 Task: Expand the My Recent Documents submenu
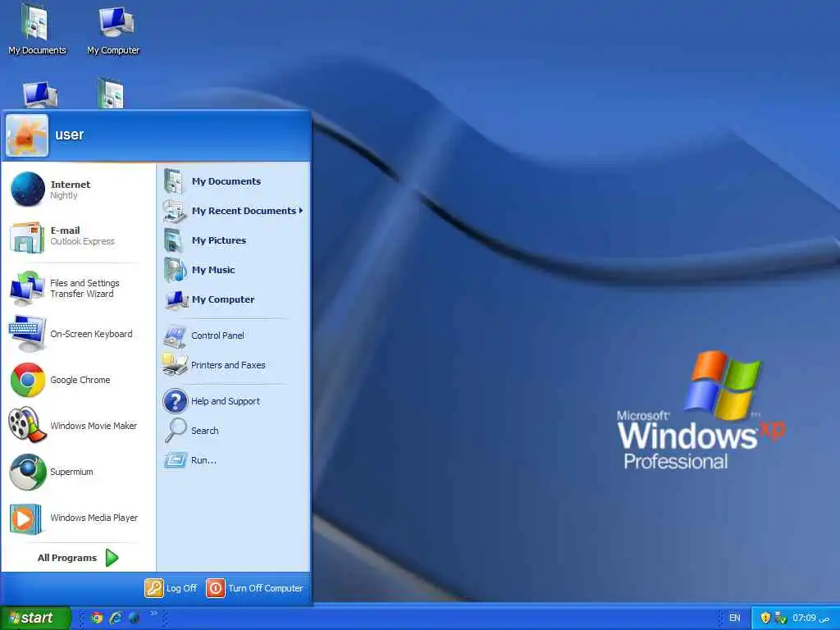coord(234,211)
